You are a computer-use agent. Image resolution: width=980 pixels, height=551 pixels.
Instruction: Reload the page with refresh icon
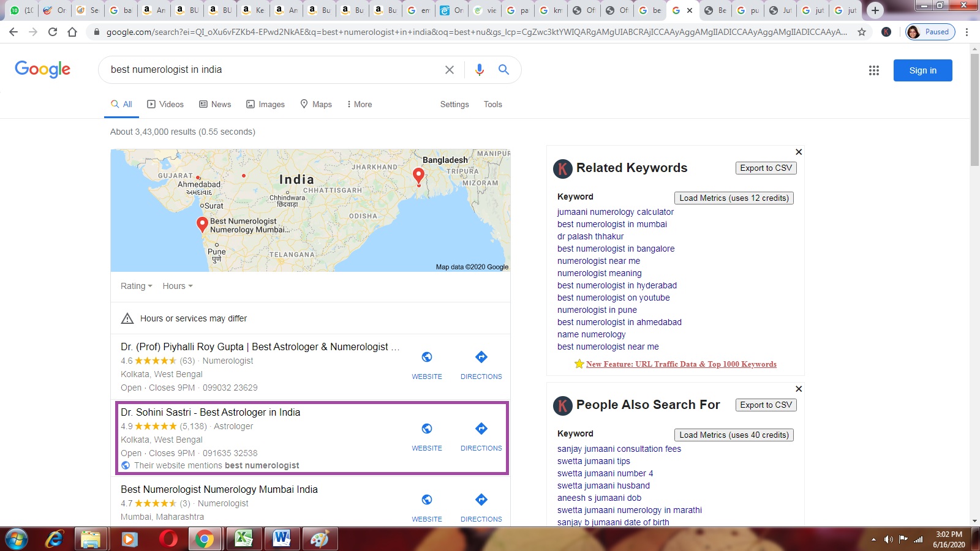(x=53, y=32)
